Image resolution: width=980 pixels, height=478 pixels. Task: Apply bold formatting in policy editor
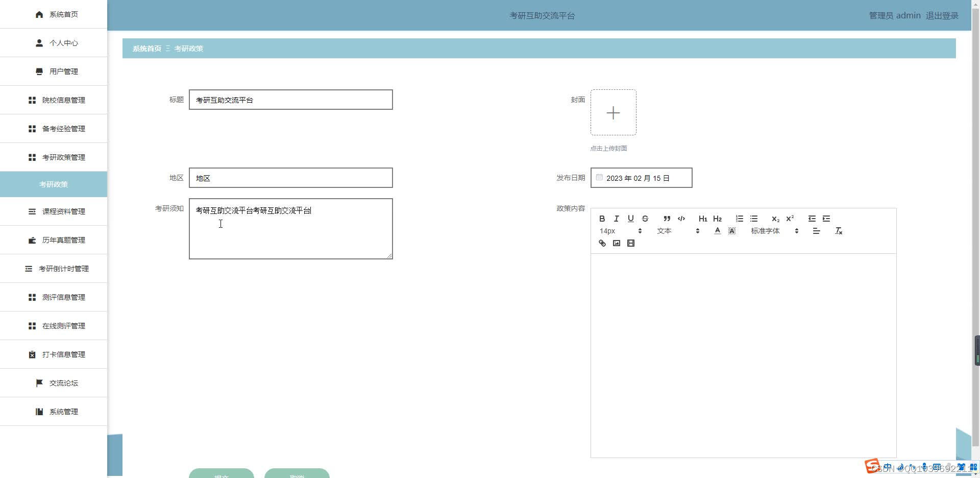[x=602, y=219]
